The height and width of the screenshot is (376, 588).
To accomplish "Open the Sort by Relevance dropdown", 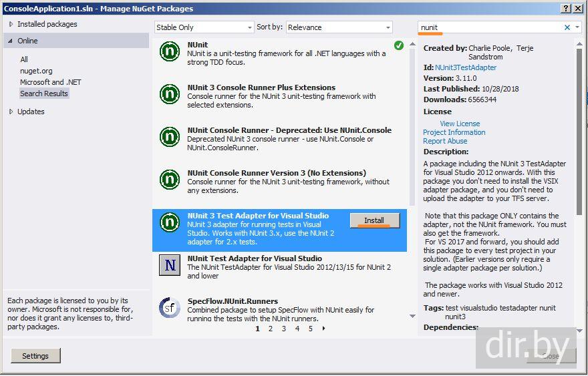I will pos(339,27).
